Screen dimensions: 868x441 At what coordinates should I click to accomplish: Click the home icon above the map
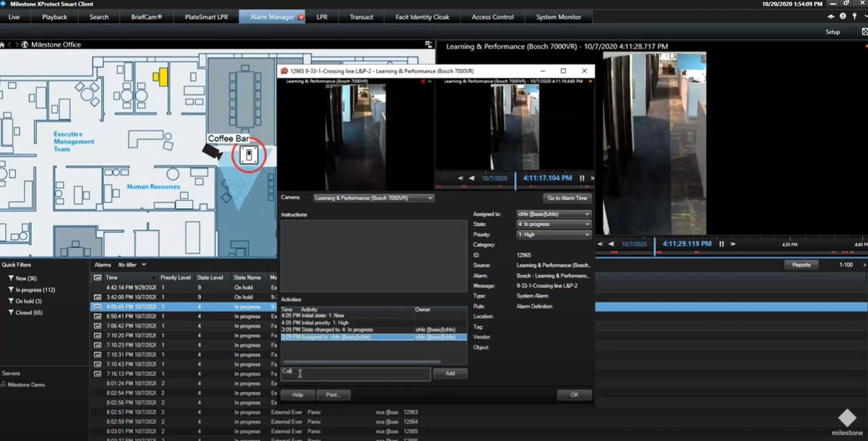[x=3, y=45]
